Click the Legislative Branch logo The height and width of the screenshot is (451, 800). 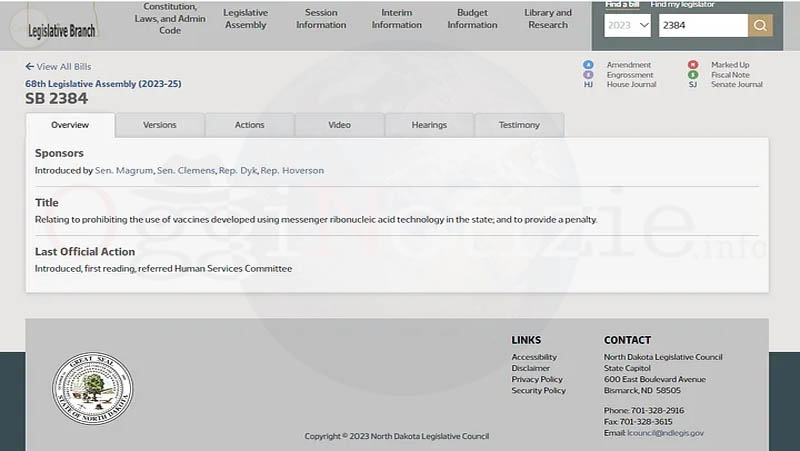(62, 30)
